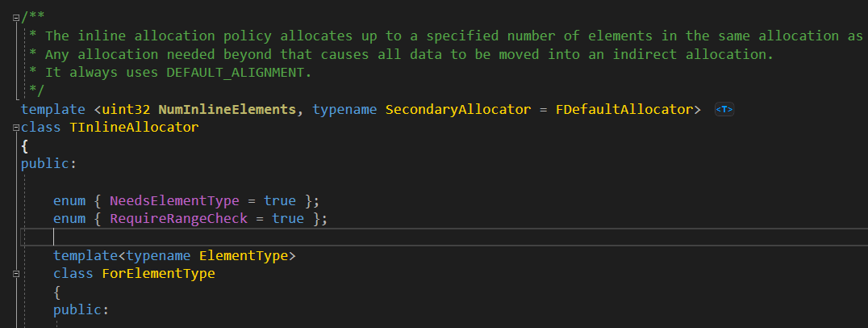Collapse the ForElementType class region
The height and width of the screenshot is (328, 868).
15,274
